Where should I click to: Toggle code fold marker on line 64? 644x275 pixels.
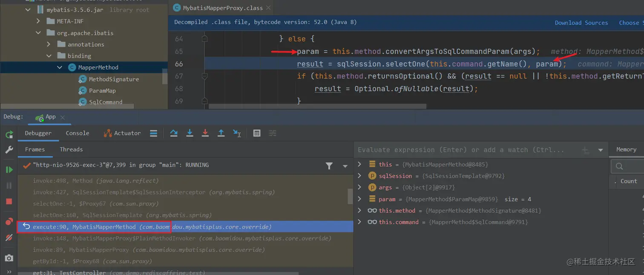click(x=205, y=39)
